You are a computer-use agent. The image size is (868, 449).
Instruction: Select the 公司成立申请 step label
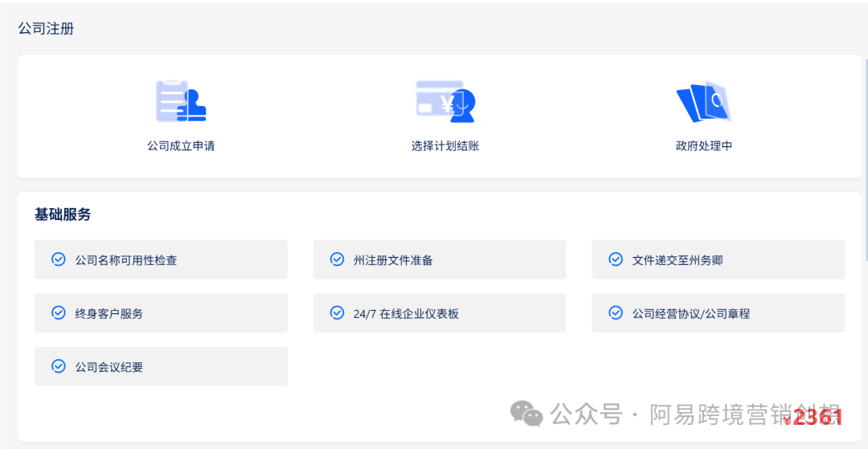click(181, 146)
